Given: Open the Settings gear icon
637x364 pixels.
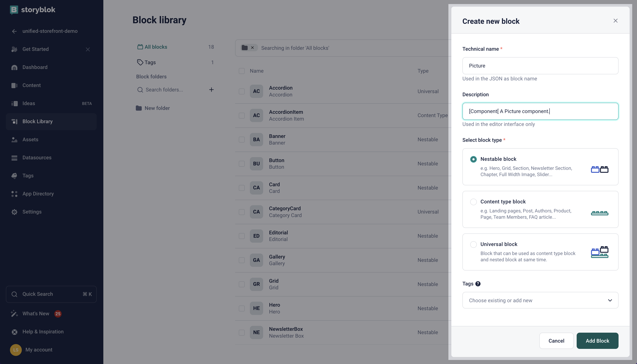Looking at the screenshot, I should 14,212.
